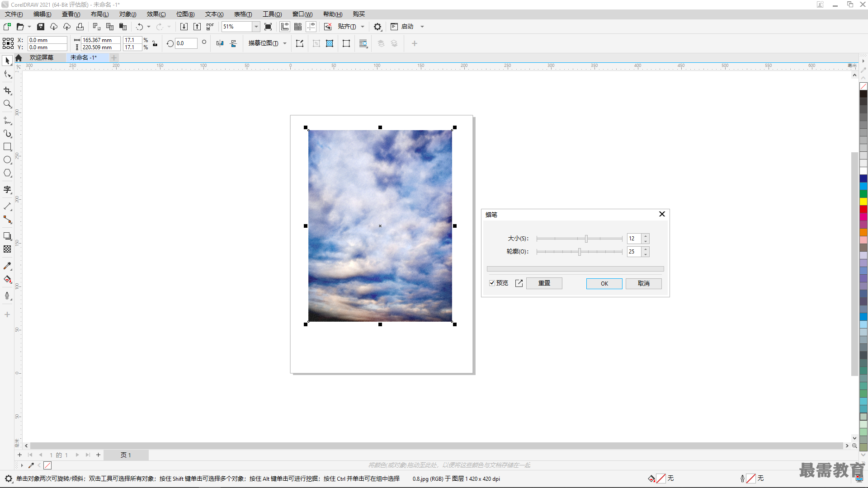Open the Tools menu
The height and width of the screenshot is (488, 868).
pyautogui.click(x=272, y=14)
